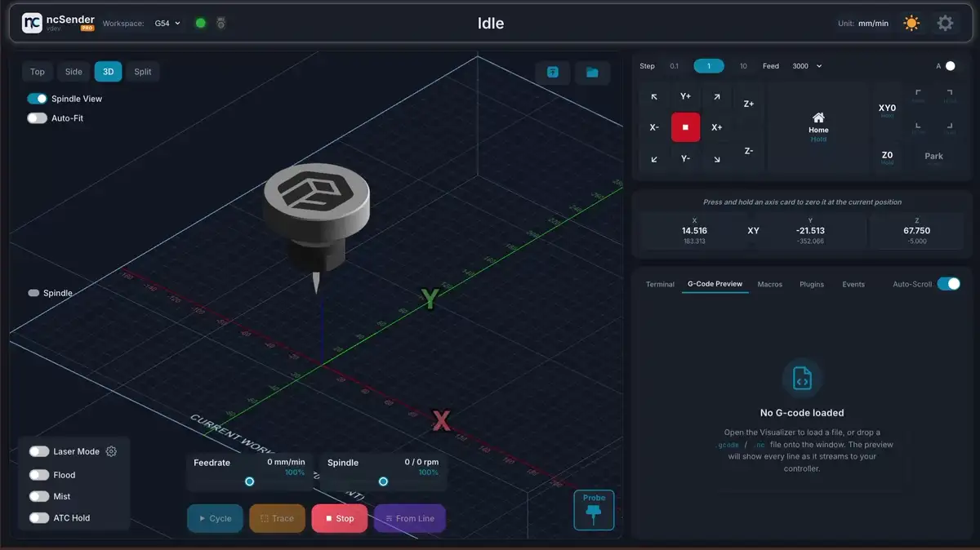Switch to the Side view
Image resolution: width=980 pixels, height=550 pixels.
coord(73,72)
